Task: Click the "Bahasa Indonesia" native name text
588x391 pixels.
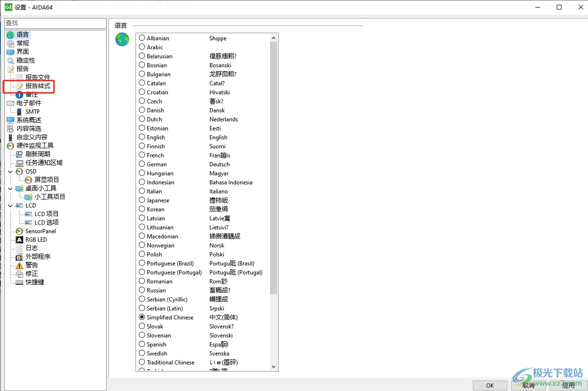Action: pos(231,182)
